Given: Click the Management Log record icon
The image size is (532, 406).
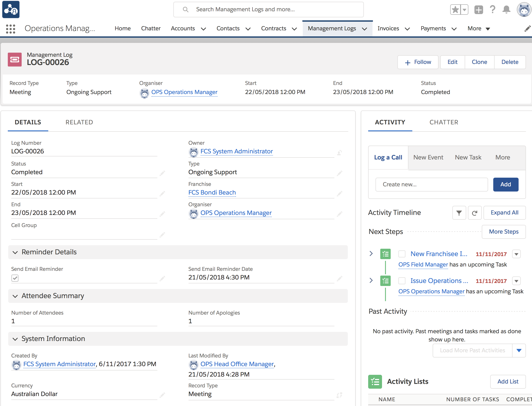Looking at the screenshot, I should [x=15, y=59].
